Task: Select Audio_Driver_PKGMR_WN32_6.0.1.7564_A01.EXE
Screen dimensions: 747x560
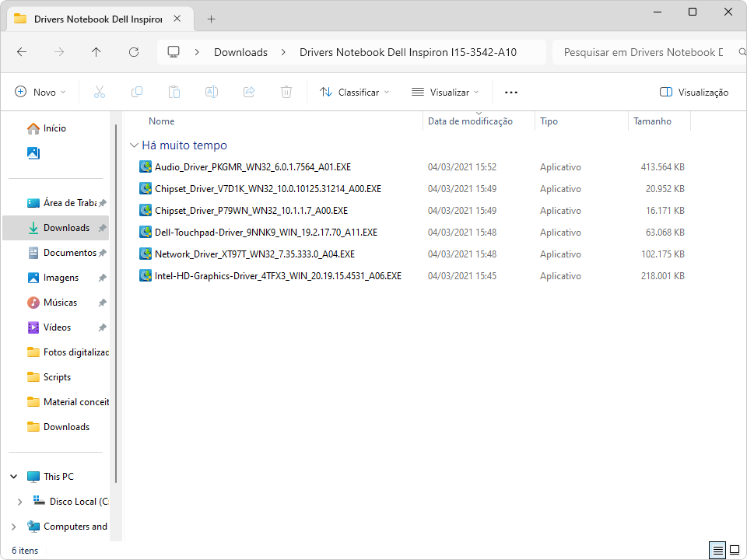Action: click(x=252, y=166)
